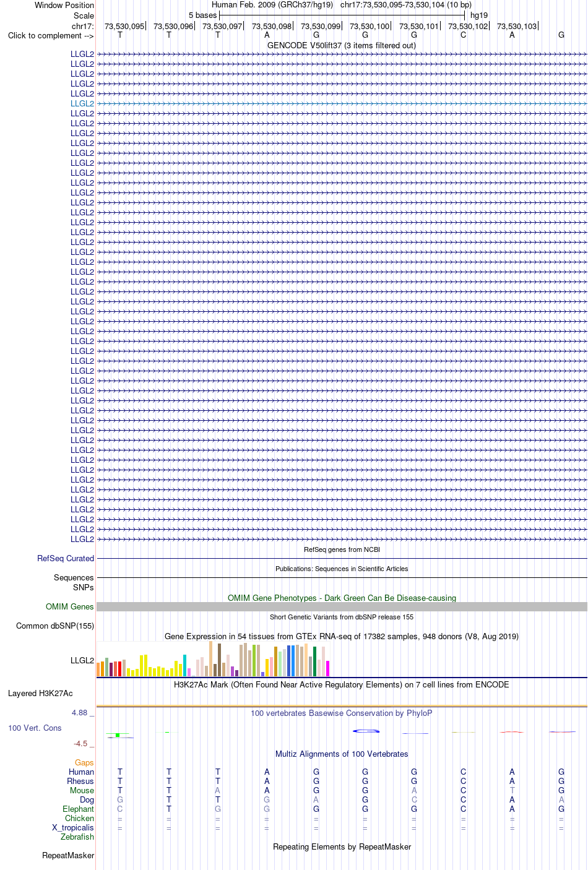Click the GTEx Gene Expression title

pyautogui.click(x=342, y=636)
